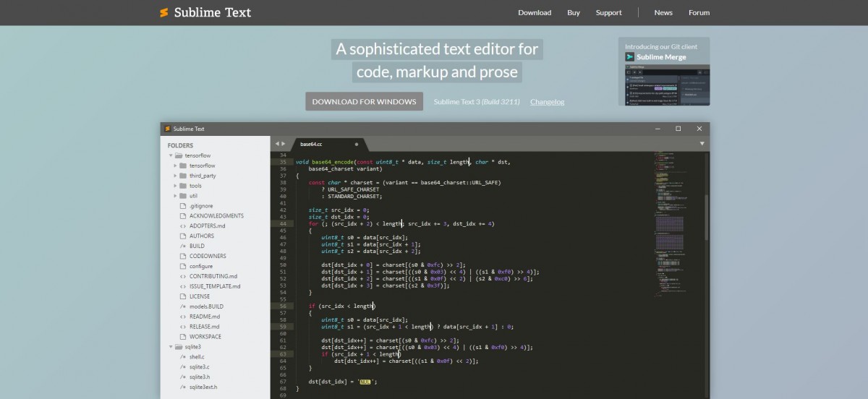Click the Sublime Text logo icon in header
Viewport: 868px width, 399px height.
pyautogui.click(x=164, y=12)
